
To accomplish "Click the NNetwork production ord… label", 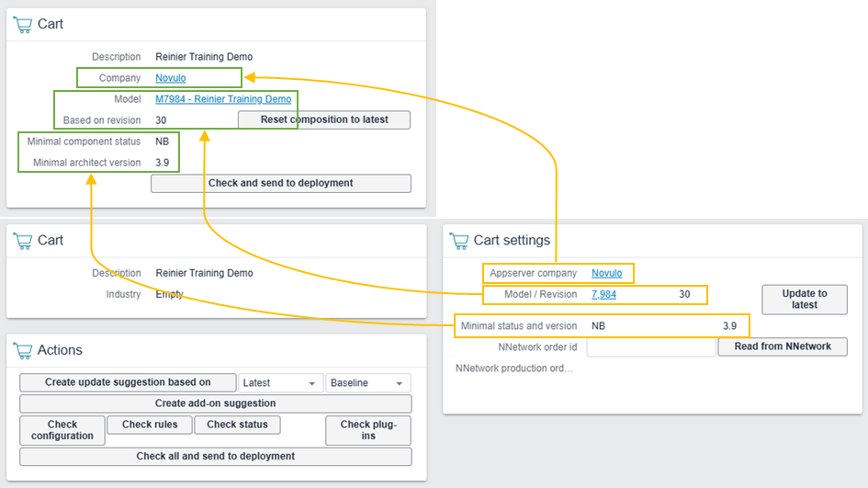I will 514,369.
